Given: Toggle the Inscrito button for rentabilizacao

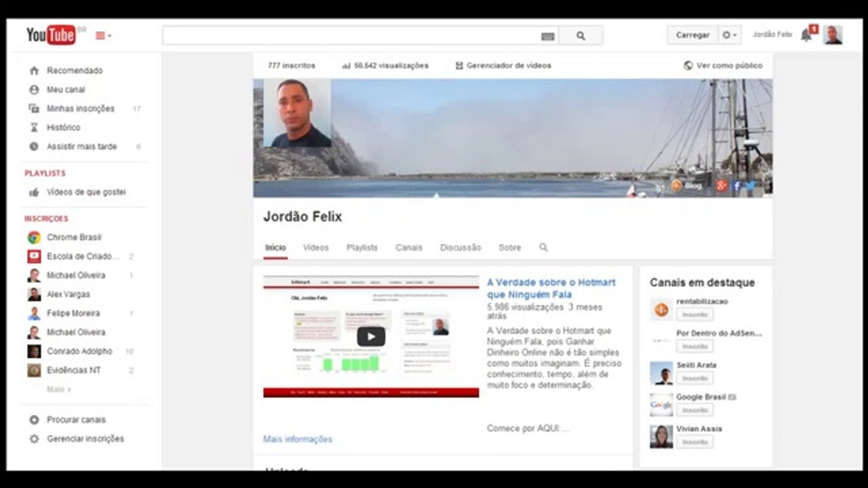Looking at the screenshot, I should point(694,314).
